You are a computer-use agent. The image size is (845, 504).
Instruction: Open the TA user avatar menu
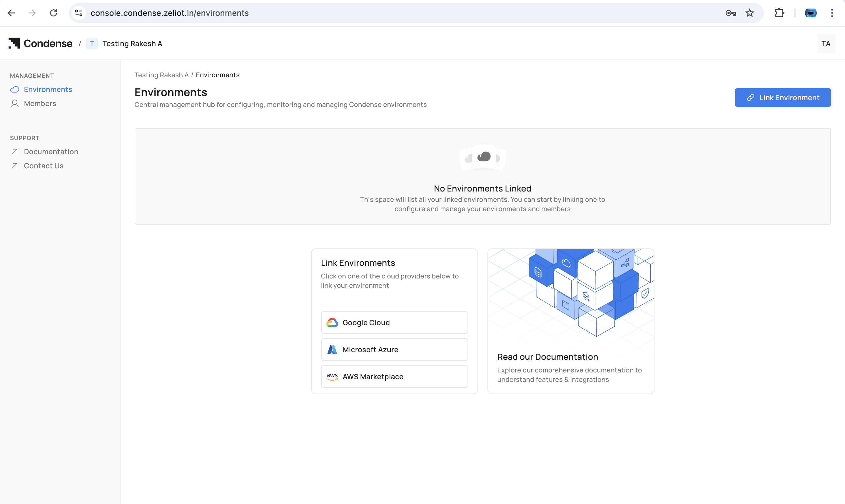(x=826, y=43)
